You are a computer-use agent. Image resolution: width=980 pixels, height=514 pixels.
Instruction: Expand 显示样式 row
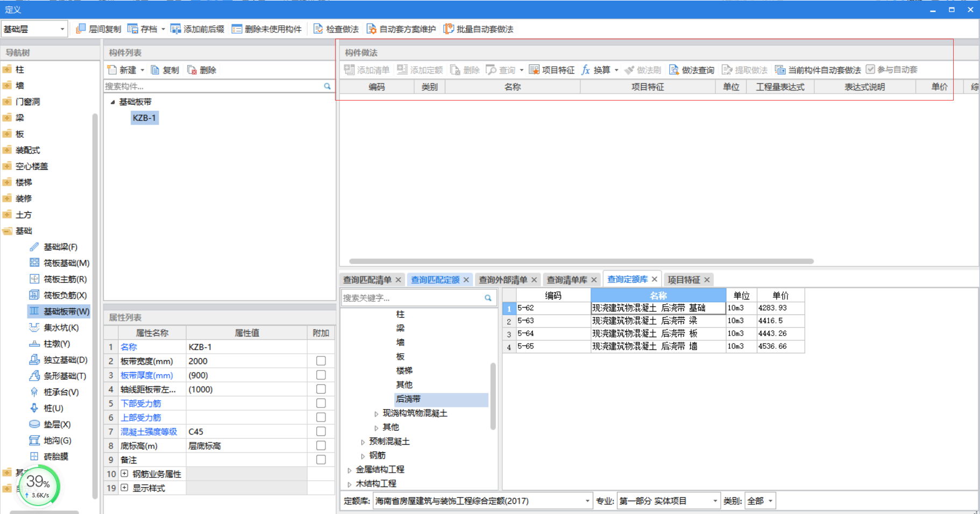click(124, 488)
